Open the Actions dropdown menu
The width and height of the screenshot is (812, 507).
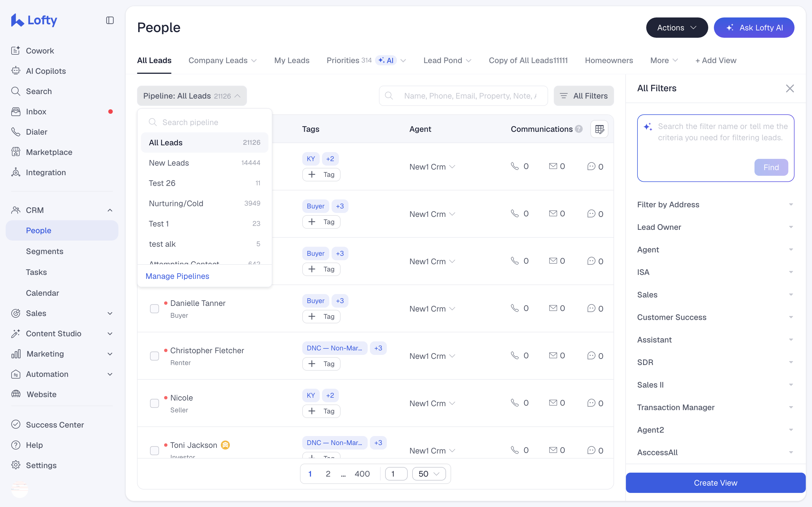(x=677, y=28)
